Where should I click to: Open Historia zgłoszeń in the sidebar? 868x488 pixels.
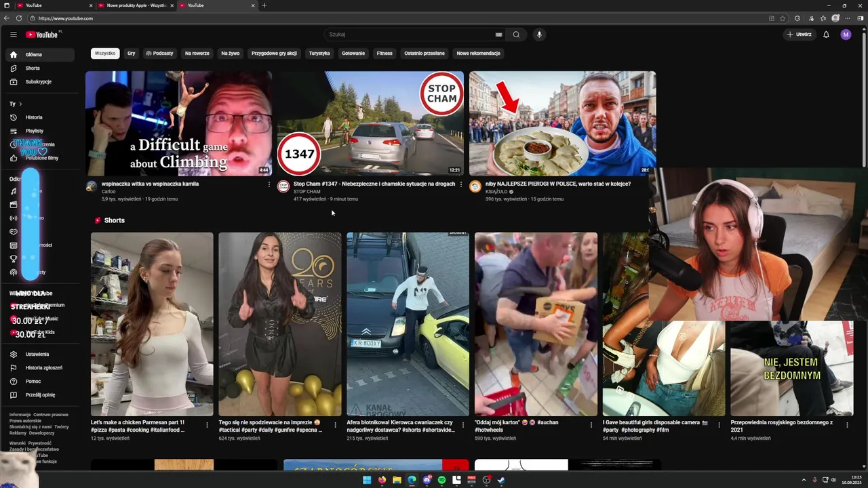pos(41,368)
